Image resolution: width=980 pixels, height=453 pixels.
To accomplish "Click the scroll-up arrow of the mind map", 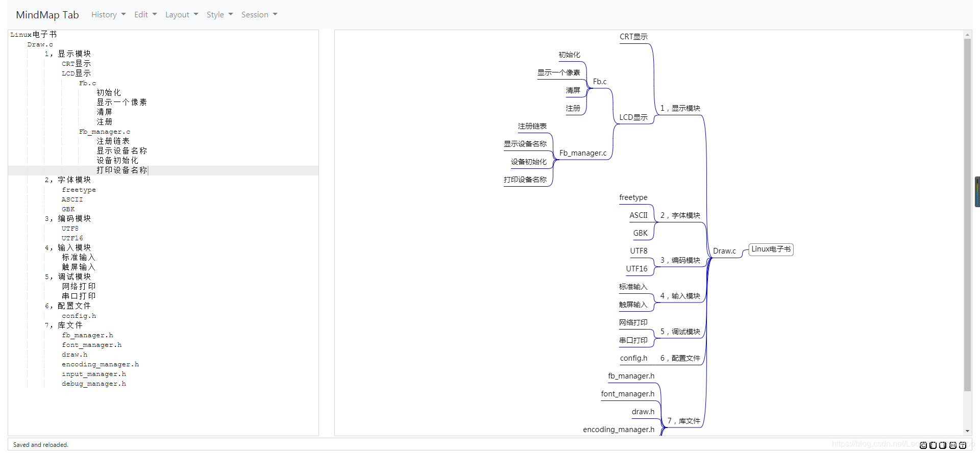I will click(x=967, y=35).
